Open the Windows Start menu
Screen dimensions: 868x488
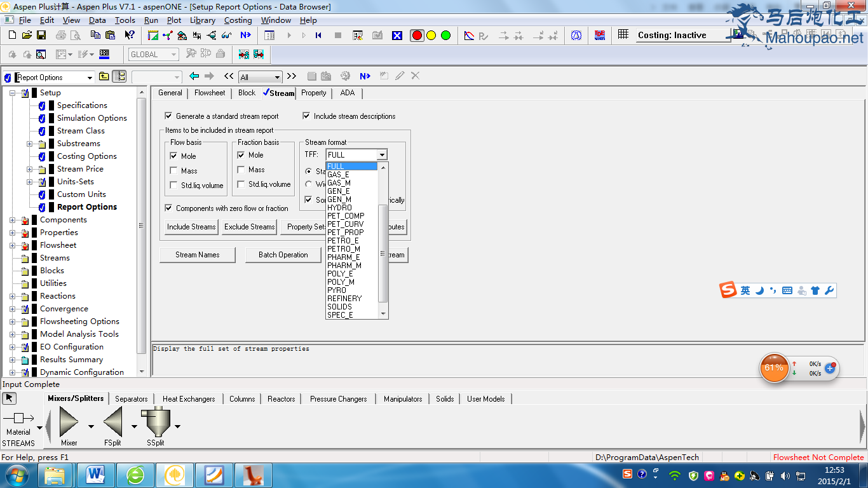17,475
